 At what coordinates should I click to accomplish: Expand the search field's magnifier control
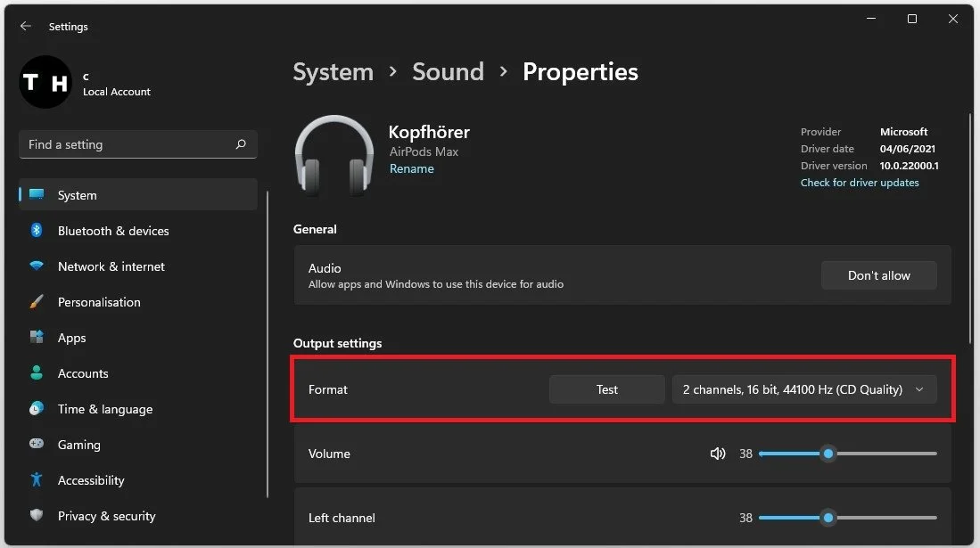coord(240,143)
